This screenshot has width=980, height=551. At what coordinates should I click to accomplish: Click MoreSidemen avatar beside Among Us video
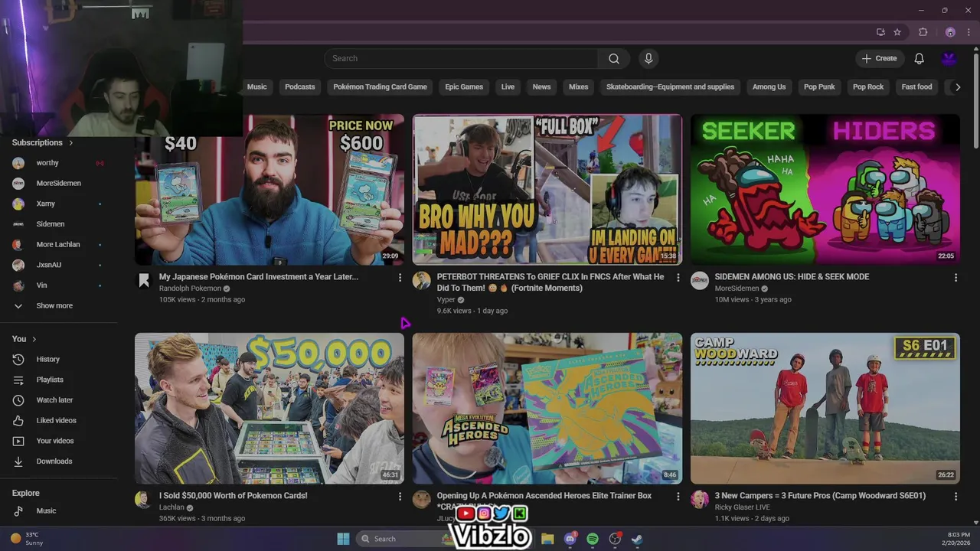tap(700, 280)
